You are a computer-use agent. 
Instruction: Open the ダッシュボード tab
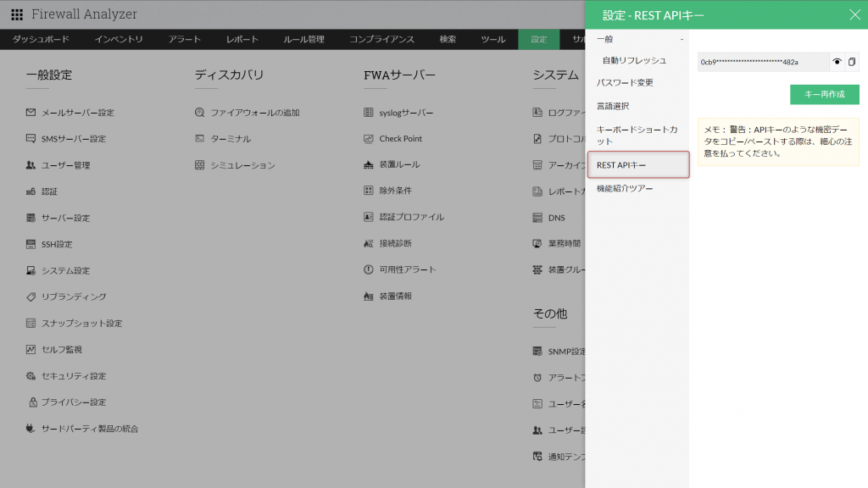click(x=41, y=39)
